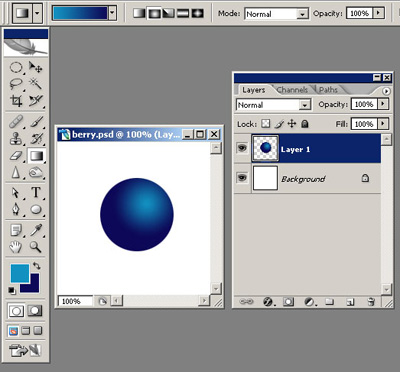Select the Notes tool
This screenshot has height=372, width=400.
16,230
